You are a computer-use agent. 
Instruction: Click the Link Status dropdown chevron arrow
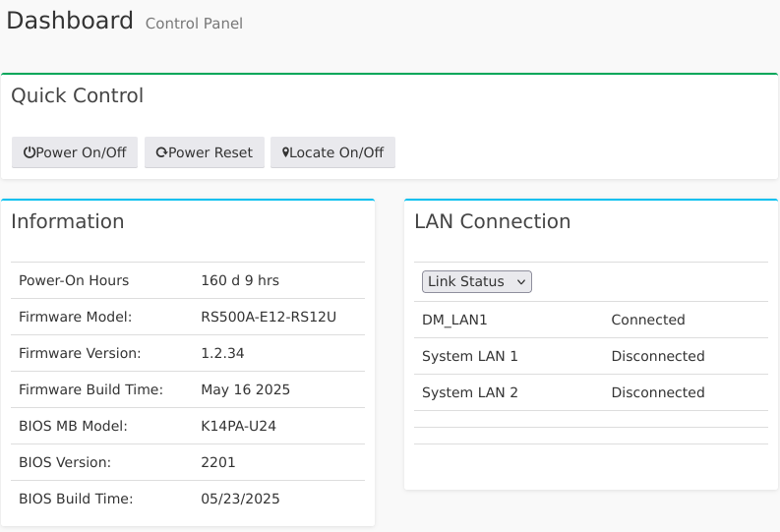click(x=521, y=282)
